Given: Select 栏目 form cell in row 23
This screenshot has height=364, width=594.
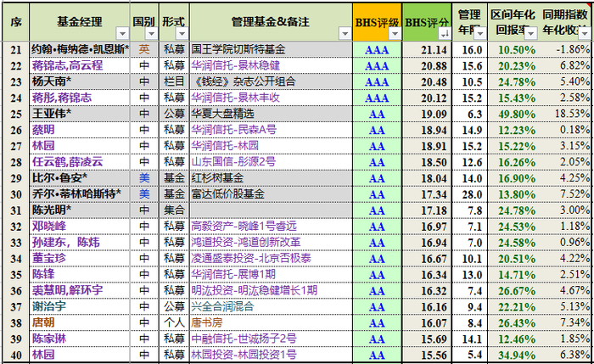Looking at the screenshot, I should point(174,81).
